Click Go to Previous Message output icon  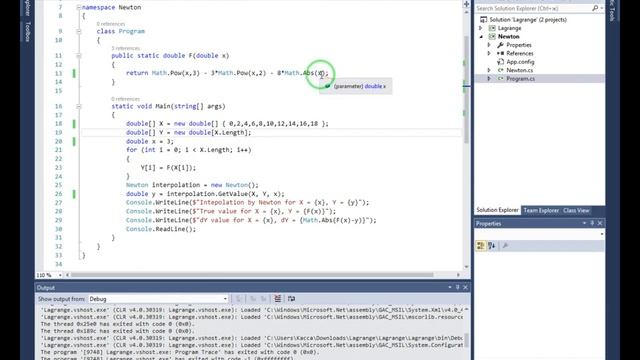tap(253, 299)
